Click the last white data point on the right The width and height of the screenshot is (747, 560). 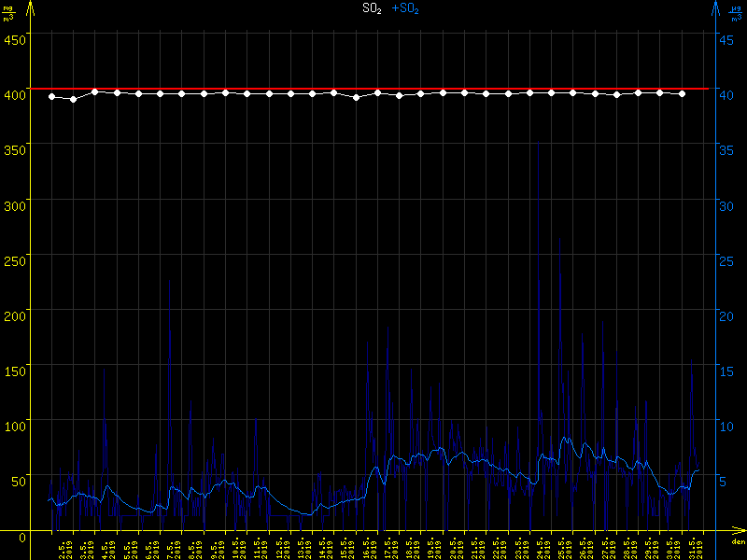(x=682, y=93)
